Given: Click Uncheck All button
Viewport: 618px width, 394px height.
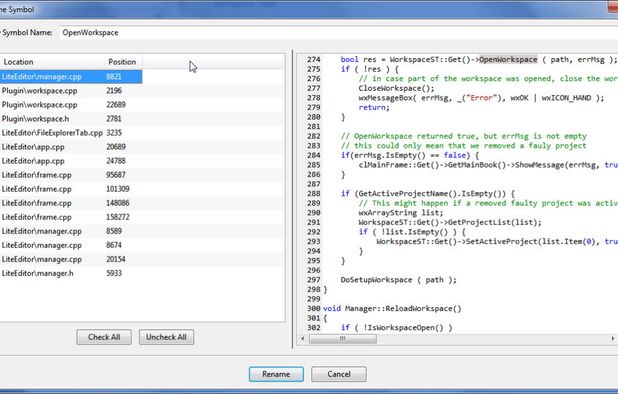Looking at the screenshot, I should click(x=166, y=337).
